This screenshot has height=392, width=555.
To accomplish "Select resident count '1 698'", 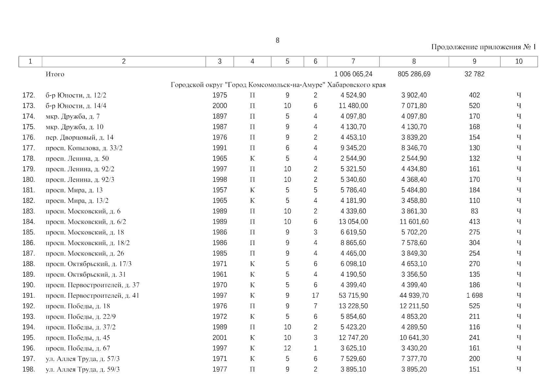I will (x=474, y=296).
